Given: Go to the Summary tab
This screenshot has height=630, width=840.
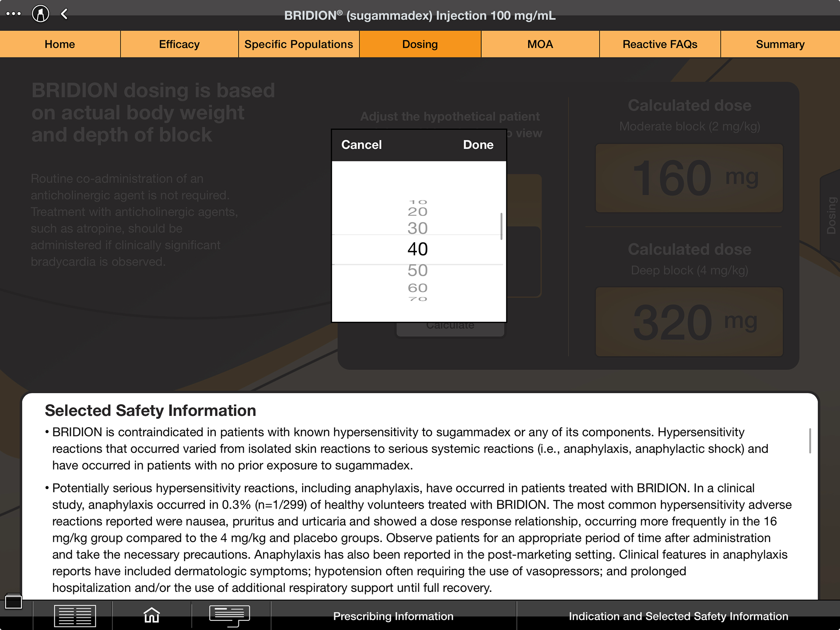Looking at the screenshot, I should point(780,44).
